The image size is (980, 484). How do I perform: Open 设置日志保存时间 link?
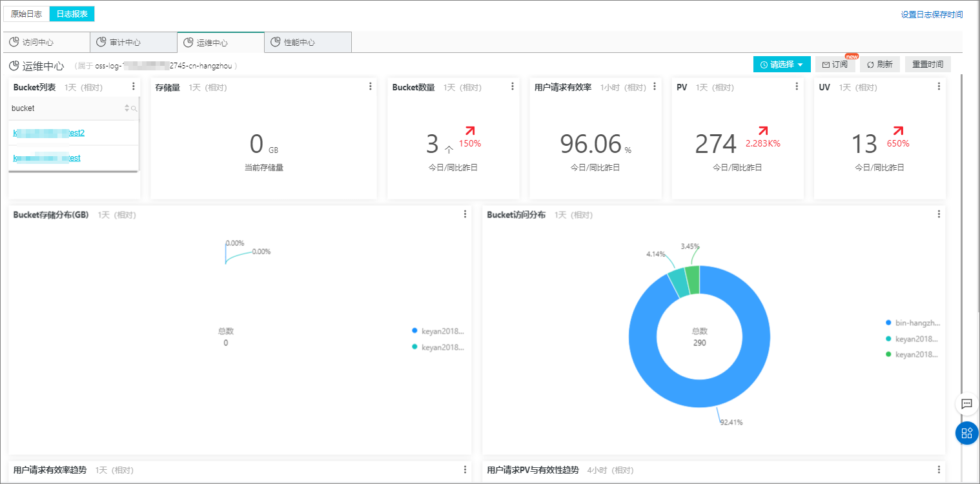pos(932,14)
